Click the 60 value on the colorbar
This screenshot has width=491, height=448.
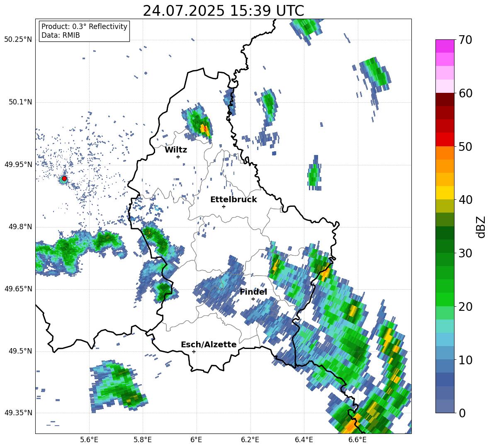coord(465,93)
